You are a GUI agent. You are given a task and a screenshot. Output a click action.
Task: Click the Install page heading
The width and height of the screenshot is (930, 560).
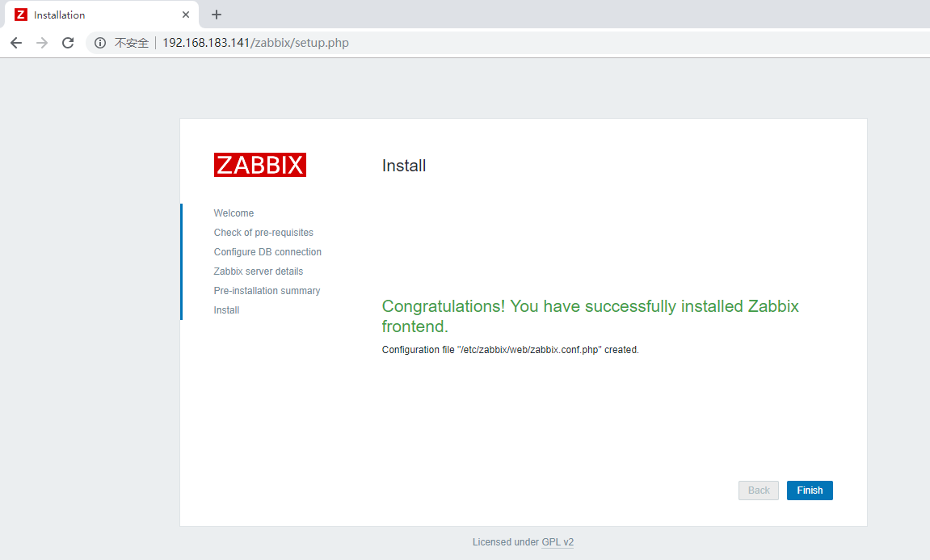coord(404,166)
